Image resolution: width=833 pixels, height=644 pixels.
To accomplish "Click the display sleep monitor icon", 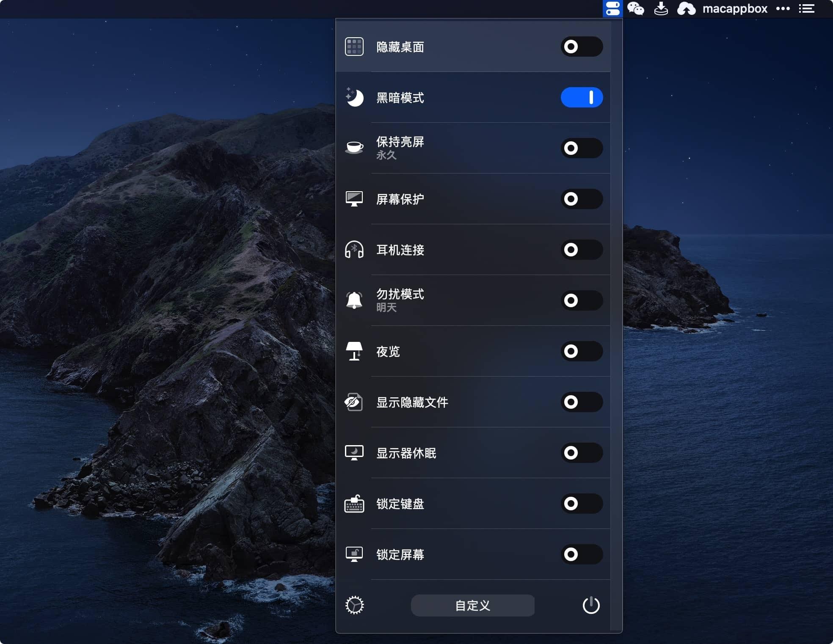I will [x=354, y=453].
